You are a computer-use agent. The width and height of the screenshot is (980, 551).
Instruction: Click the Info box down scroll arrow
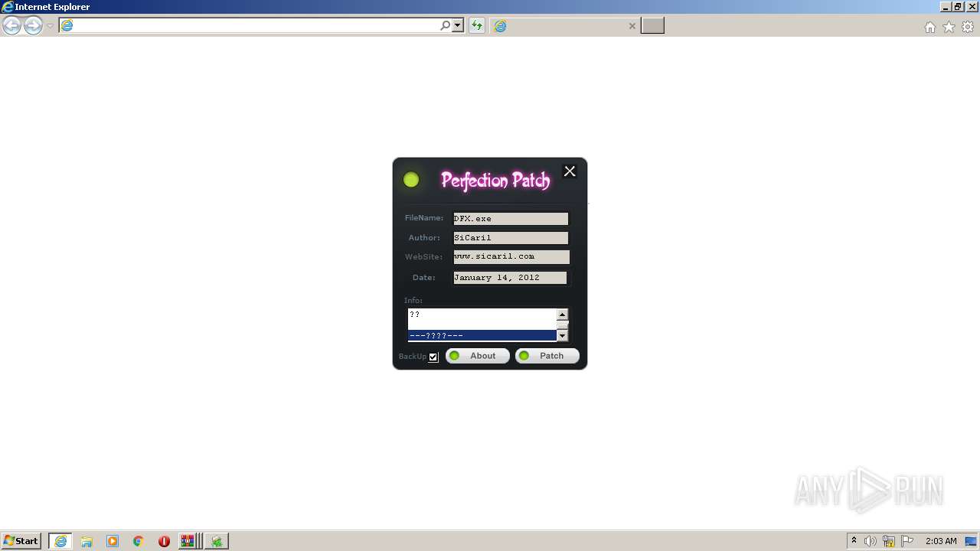pyautogui.click(x=562, y=335)
